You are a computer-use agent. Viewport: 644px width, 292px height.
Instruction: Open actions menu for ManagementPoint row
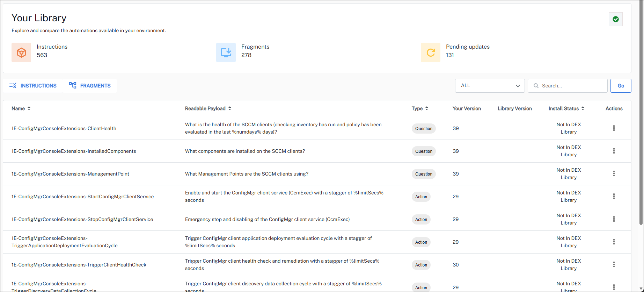click(x=614, y=174)
